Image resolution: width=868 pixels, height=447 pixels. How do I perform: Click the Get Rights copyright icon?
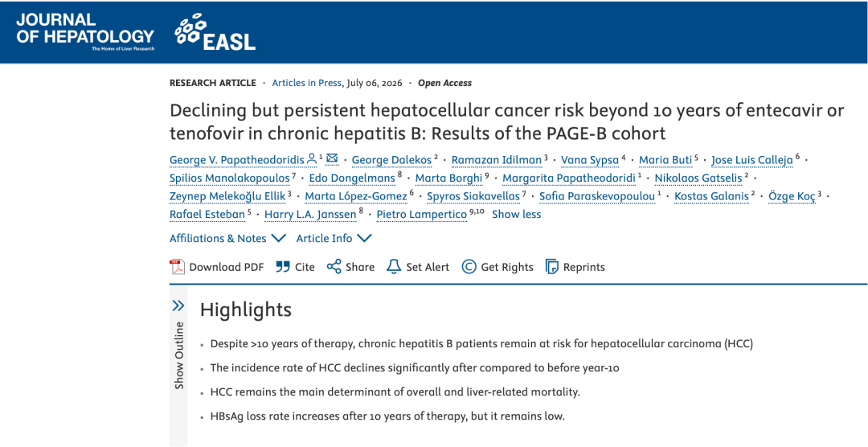(x=469, y=267)
